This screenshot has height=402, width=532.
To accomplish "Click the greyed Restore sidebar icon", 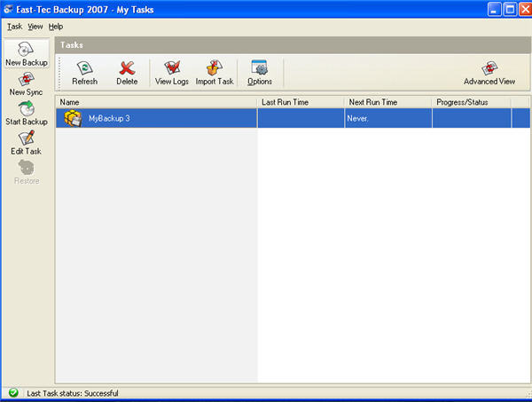I will click(x=27, y=172).
